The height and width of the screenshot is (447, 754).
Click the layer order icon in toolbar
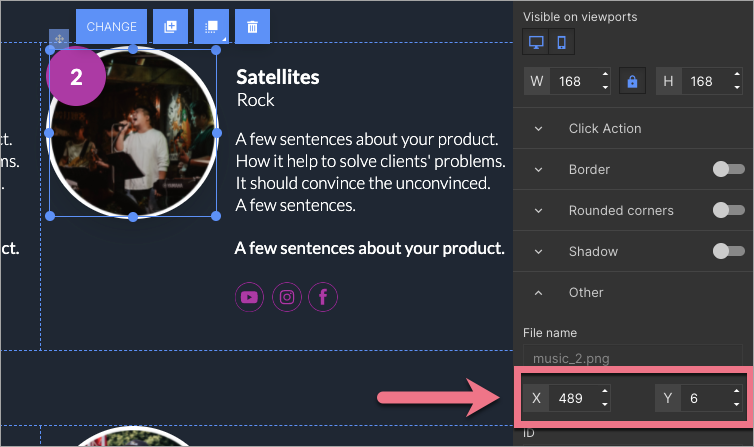click(211, 27)
